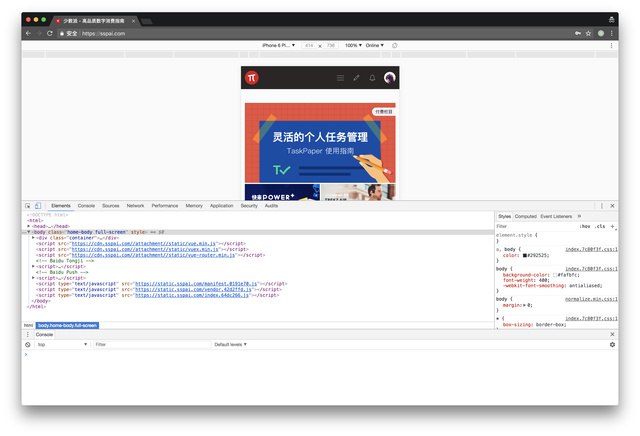
Task: Toggle the :hov element state panel
Action: [x=585, y=226]
